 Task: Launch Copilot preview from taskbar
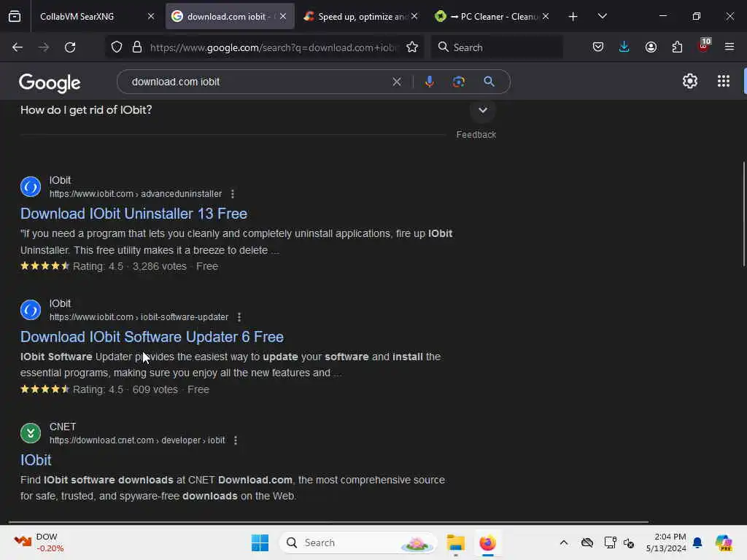click(723, 542)
